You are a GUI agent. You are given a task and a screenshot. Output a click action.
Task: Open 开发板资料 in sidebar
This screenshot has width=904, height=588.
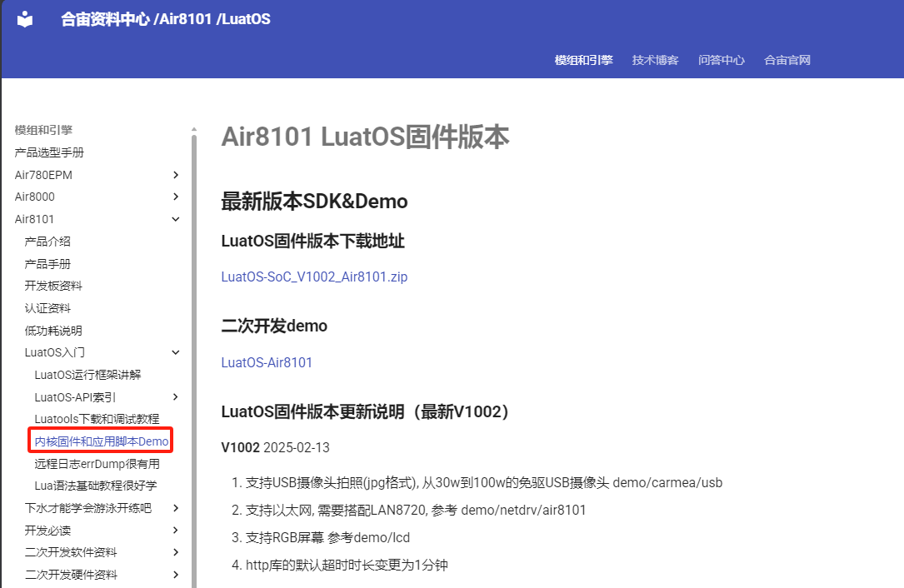point(53,286)
